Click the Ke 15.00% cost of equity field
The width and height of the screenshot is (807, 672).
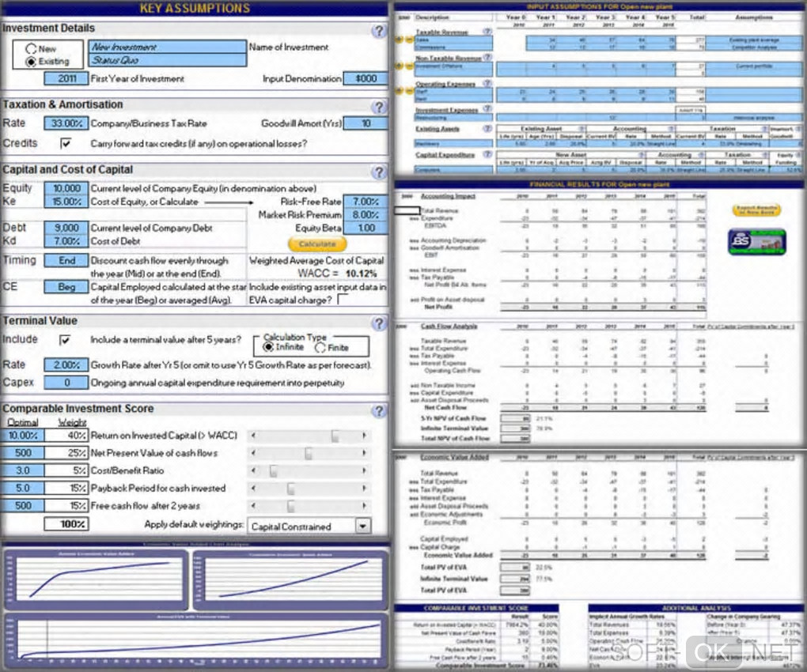pos(66,202)
